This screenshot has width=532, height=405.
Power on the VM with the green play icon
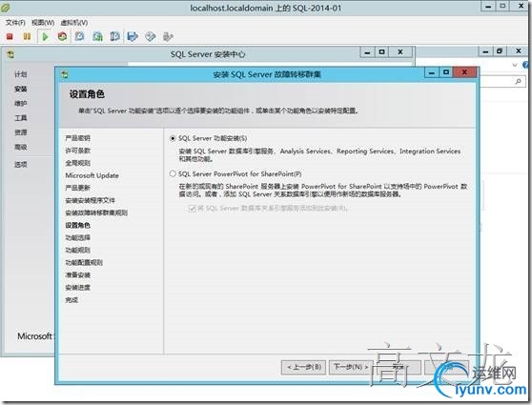[45, 36]
